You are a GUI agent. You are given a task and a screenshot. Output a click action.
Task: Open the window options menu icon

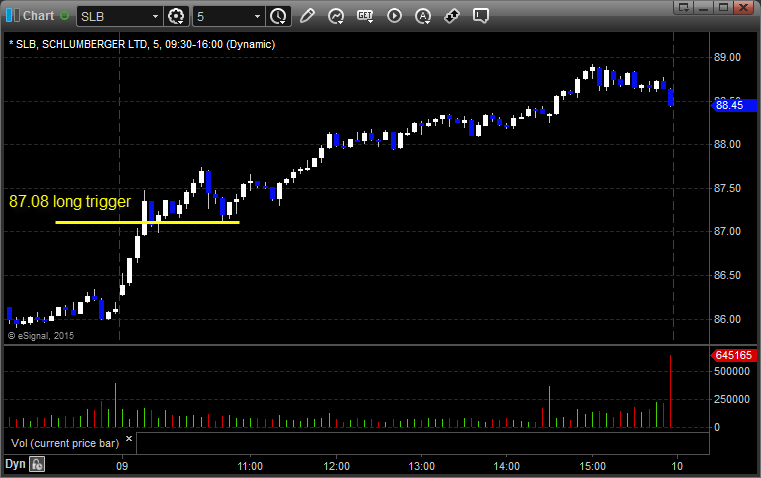click(x=683, y=7)
